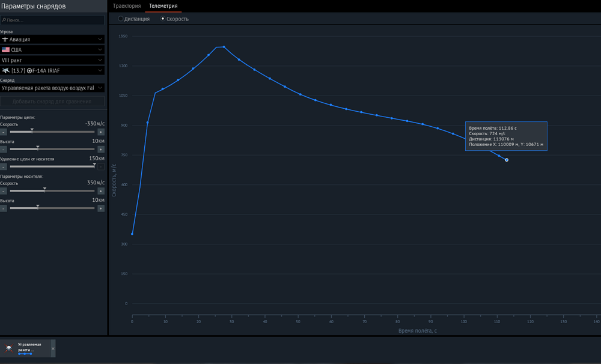The image size is (601, 364).
Task: Click the Поиск search input field
Action: click(x=52, y=20)
